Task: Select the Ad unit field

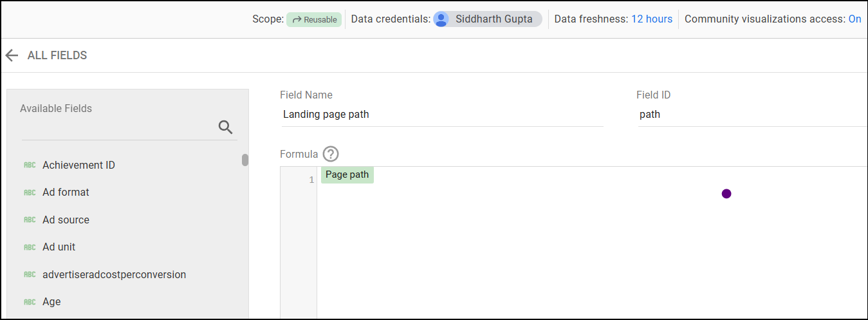Action: [127, 247]
